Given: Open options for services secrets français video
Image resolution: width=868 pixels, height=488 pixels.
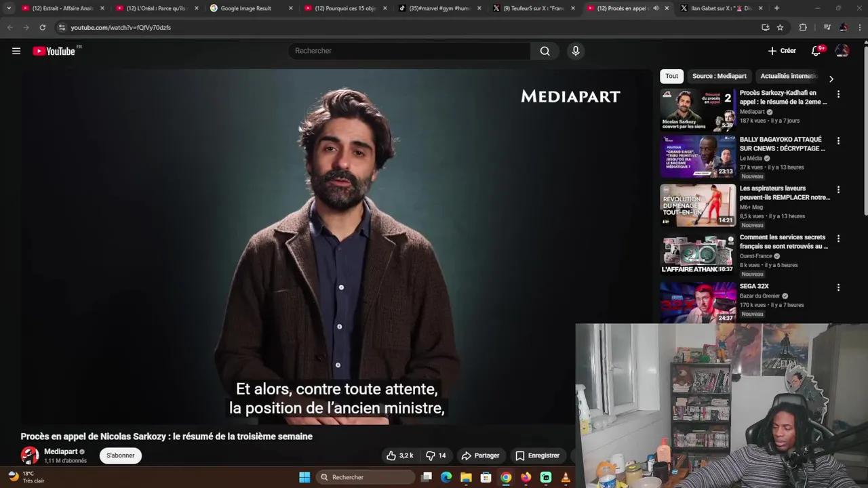Looking at the screenshot, I should point(838,239).
